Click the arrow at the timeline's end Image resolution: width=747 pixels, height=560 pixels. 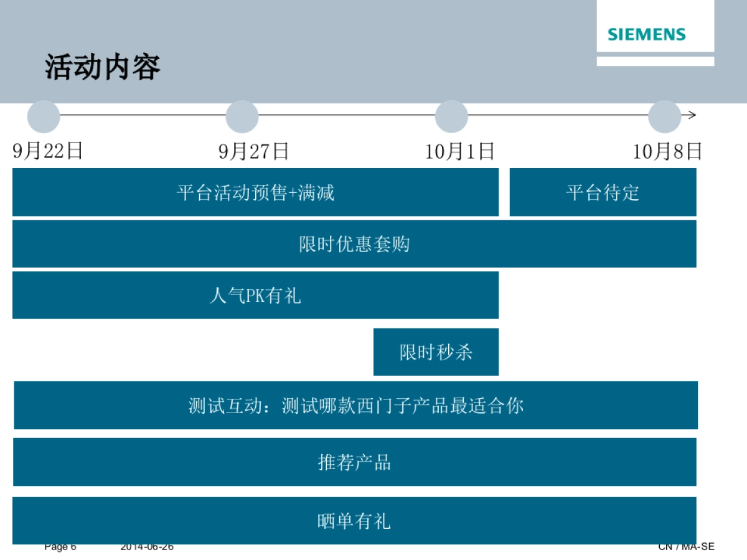(691, 115)
